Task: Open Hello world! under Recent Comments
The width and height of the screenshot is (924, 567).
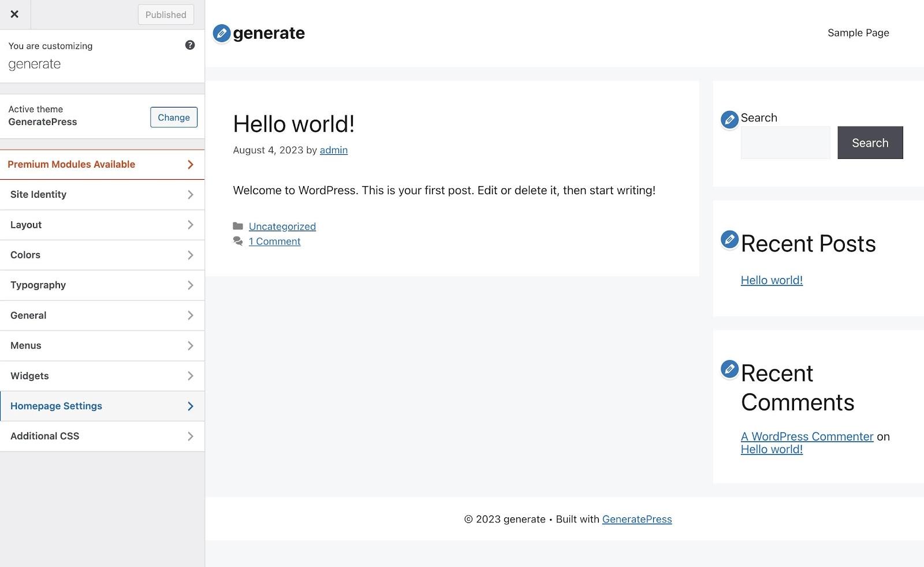Action: pyautogui.click(x=772, y=450)
